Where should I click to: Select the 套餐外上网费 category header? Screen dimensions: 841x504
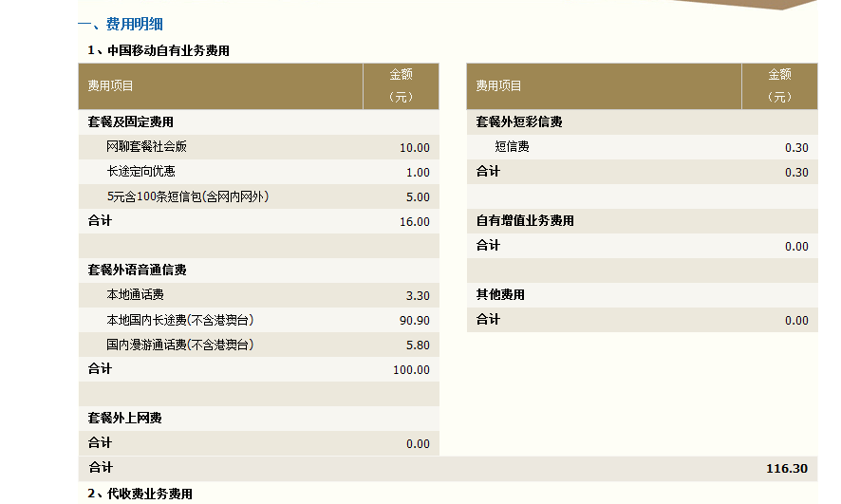[124, 419]
